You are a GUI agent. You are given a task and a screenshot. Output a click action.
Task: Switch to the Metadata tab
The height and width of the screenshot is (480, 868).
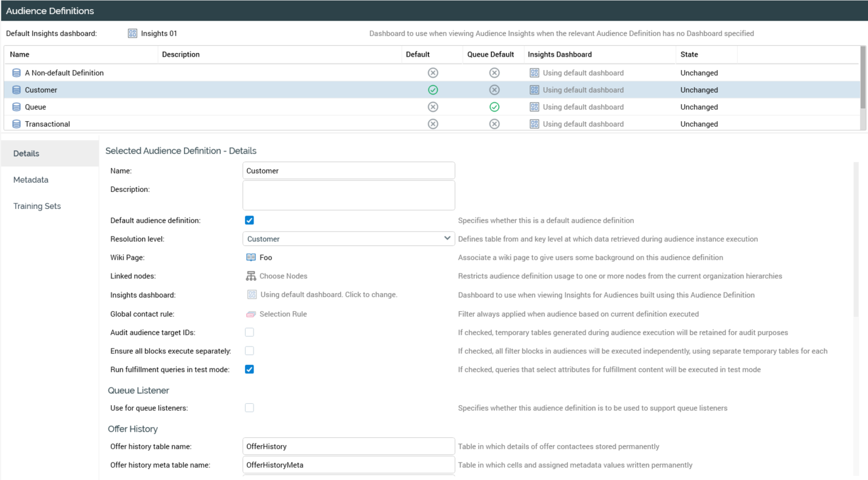31,180
